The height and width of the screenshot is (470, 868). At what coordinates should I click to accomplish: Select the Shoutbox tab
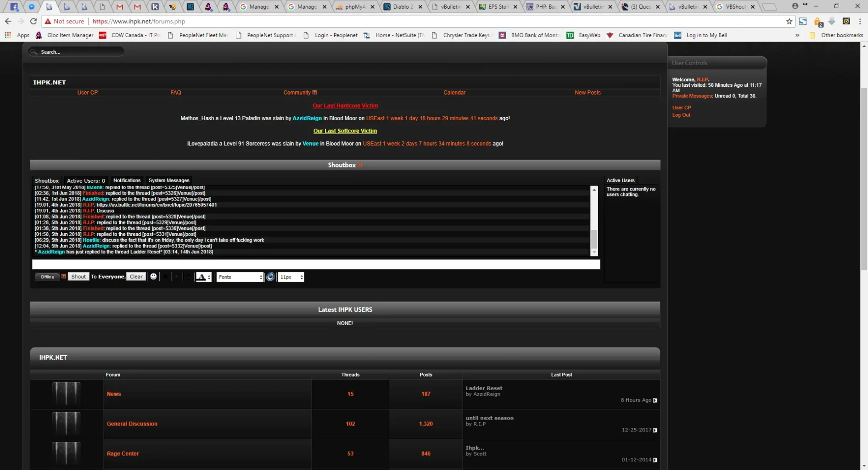click(x=47, y=180)
